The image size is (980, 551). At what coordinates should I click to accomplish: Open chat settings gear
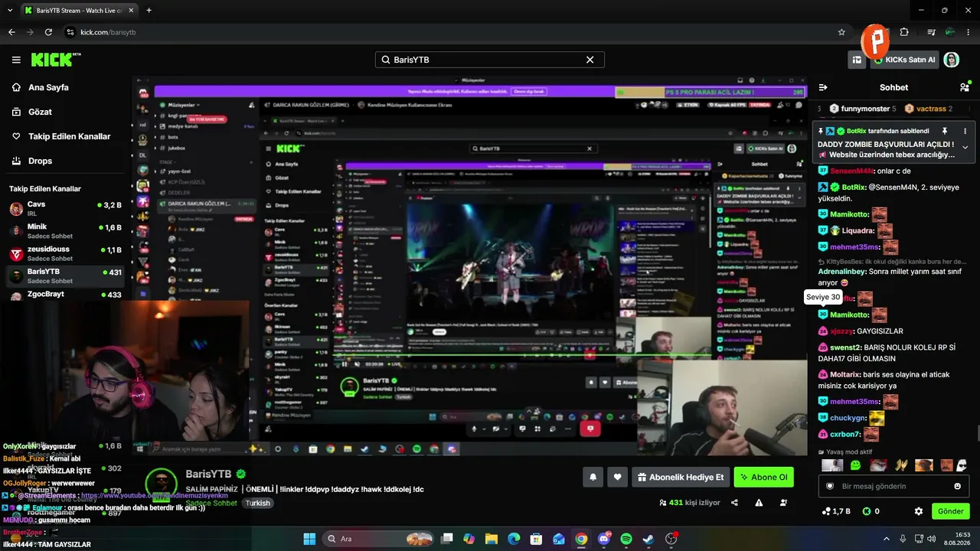(x=919, y=511)
